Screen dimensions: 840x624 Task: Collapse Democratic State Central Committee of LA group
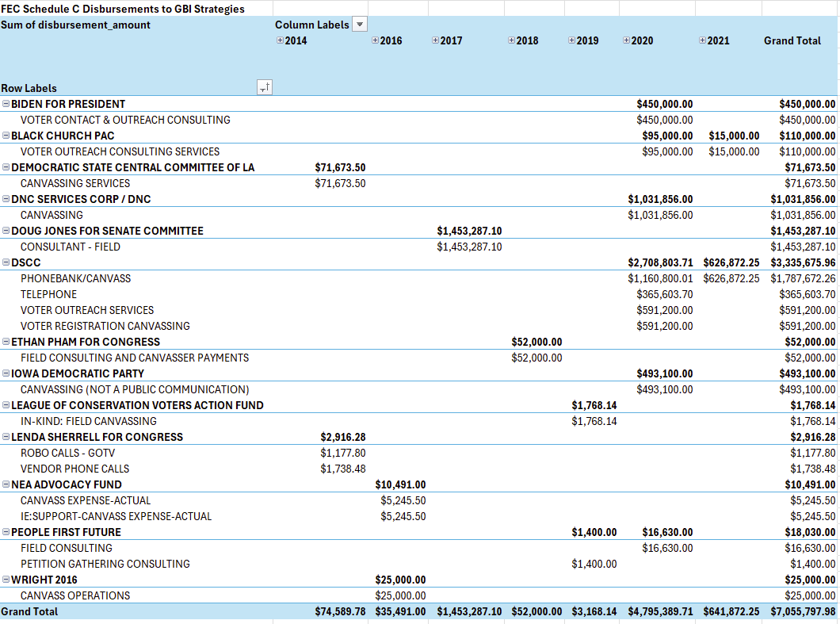[x=6, y=167]
